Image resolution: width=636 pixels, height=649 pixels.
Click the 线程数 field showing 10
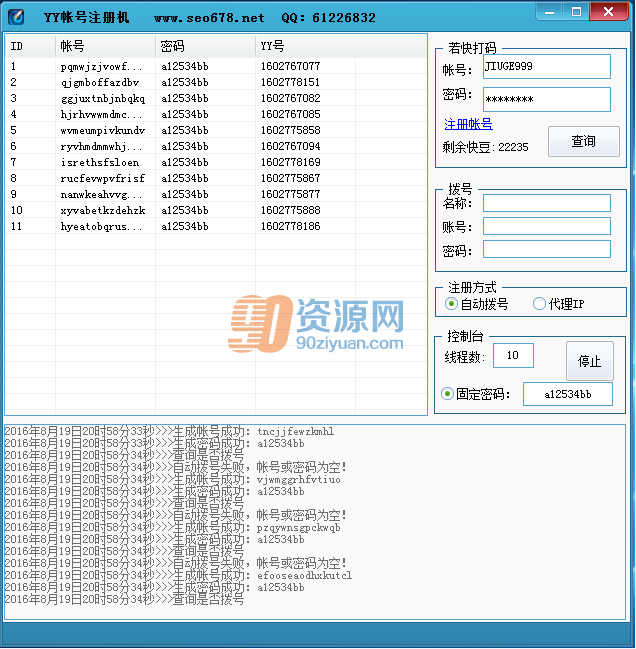coord(513,355)
